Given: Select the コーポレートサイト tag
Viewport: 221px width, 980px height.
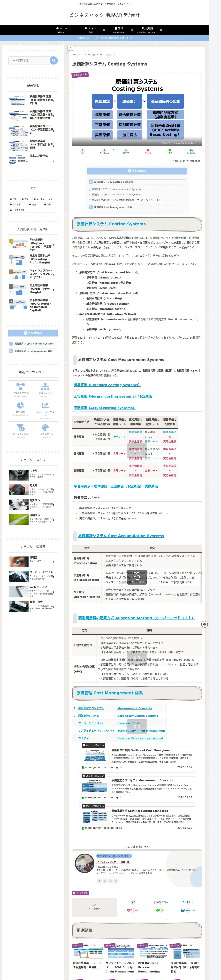Looking at the screenshot, I should coord(45,199).
